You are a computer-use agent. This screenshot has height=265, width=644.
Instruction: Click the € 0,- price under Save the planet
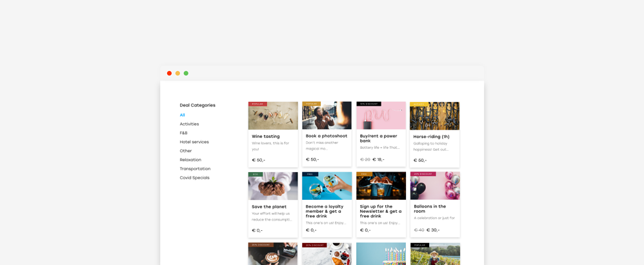pos(257,231)
